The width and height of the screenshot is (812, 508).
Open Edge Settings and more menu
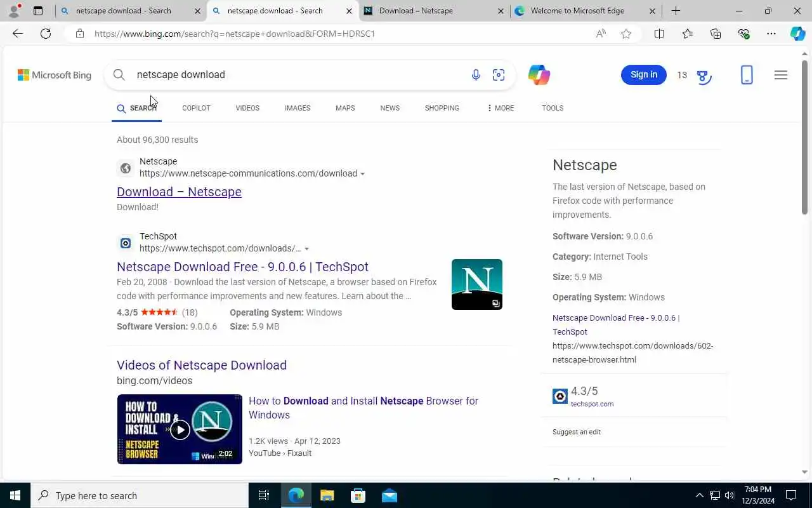click(771, 34)
